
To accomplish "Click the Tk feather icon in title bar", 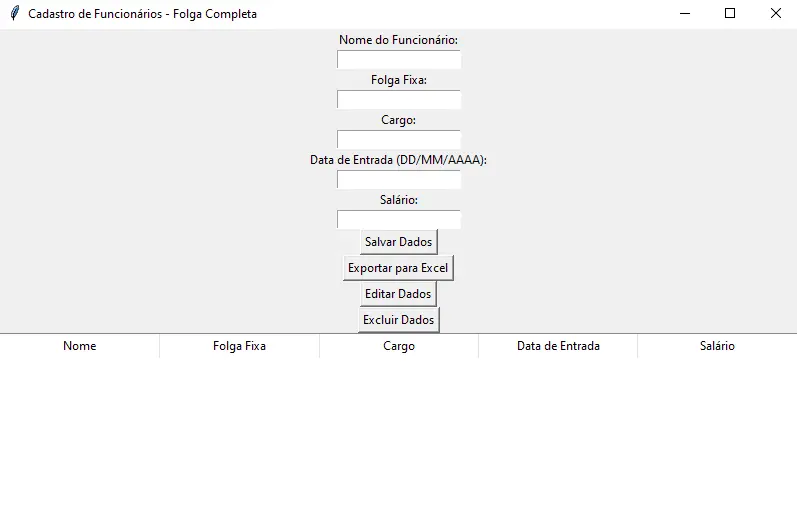I will pos(14,14).
